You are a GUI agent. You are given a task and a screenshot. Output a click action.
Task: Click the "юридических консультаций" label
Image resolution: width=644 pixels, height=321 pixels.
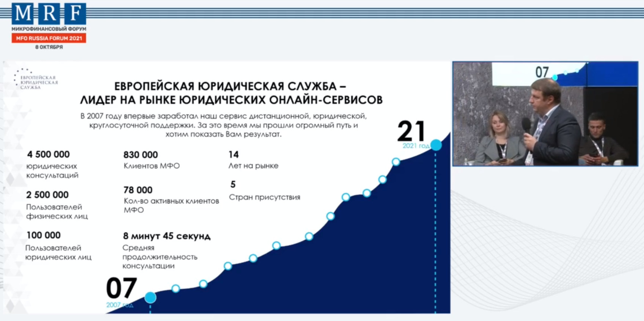click(x=52, y=171)
